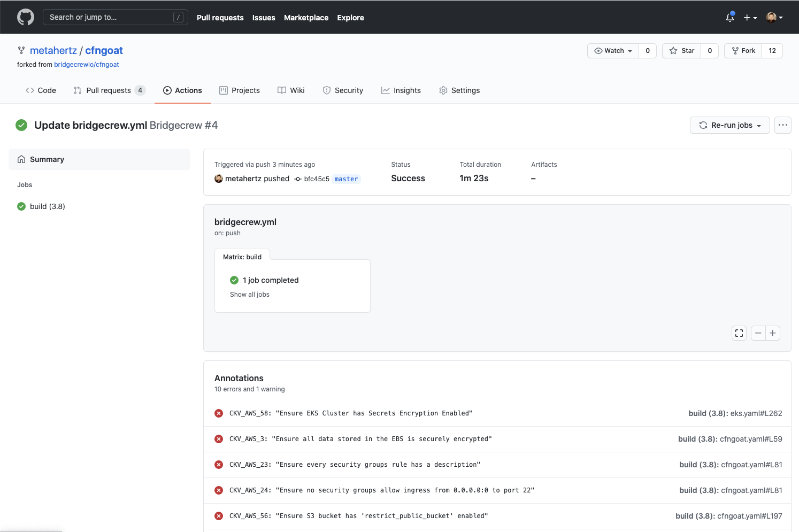Select Summary in the sidebar
The height and width of the screenshot is (532, 799).
[x=99, y=159]
